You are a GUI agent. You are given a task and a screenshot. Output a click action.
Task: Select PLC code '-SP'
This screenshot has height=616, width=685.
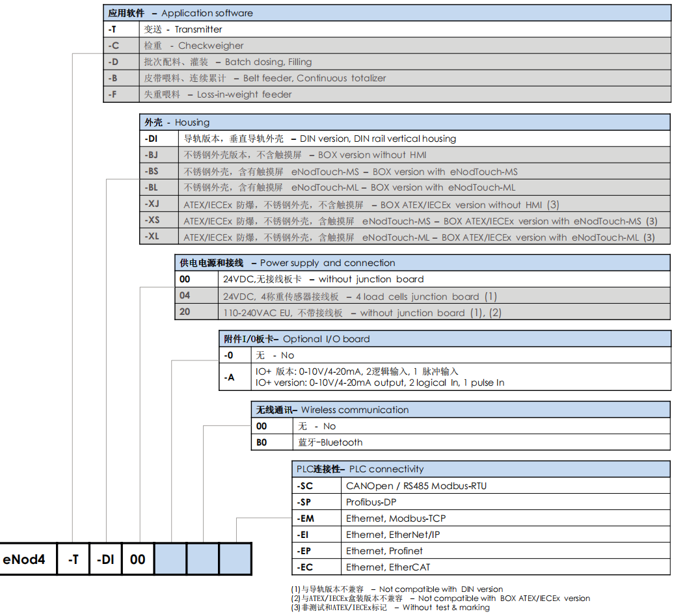316,502
